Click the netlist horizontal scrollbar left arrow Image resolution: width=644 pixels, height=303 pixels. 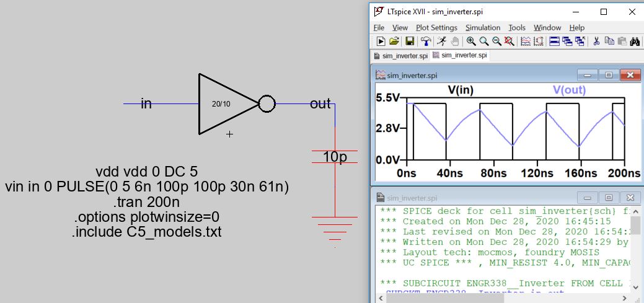point(381,298)
